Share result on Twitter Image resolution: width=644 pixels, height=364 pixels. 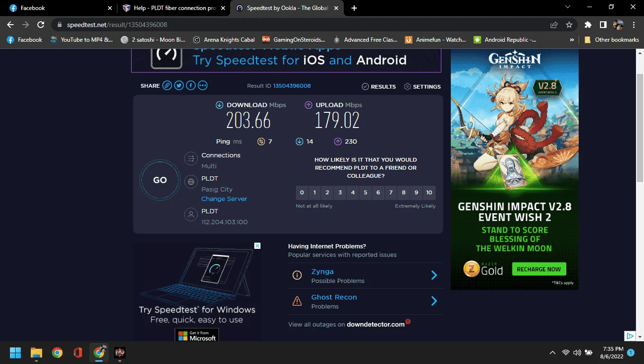(x=179, y=86)
